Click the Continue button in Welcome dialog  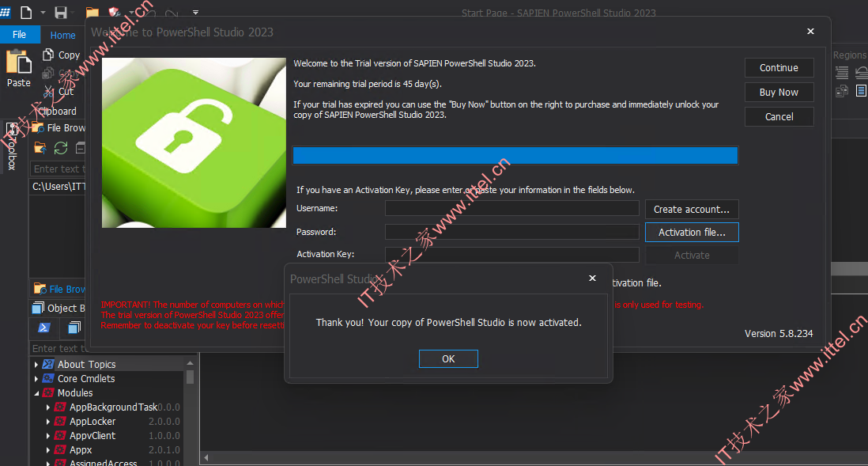779,67
